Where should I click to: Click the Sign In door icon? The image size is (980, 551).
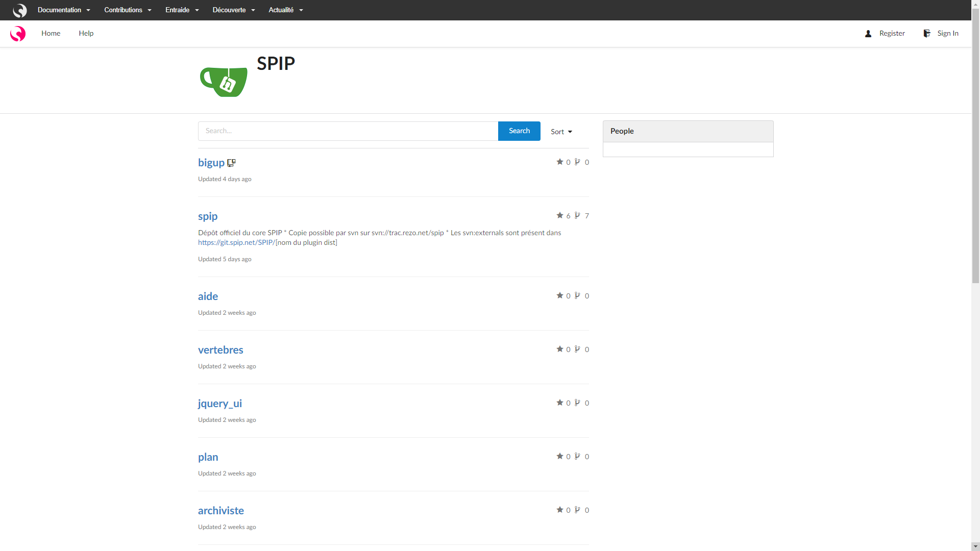[927, 34]
